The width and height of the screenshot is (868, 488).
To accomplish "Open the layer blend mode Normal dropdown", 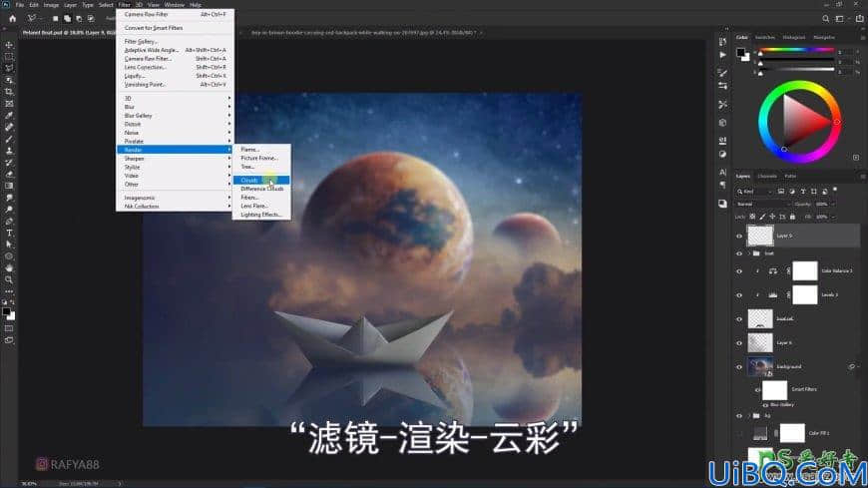I will 762,204.
